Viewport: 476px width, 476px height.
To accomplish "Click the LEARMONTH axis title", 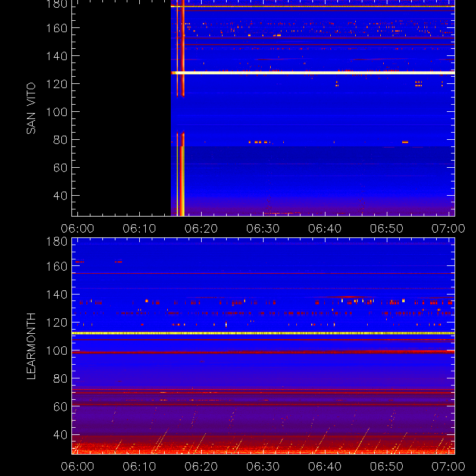I will coord(31,346).
